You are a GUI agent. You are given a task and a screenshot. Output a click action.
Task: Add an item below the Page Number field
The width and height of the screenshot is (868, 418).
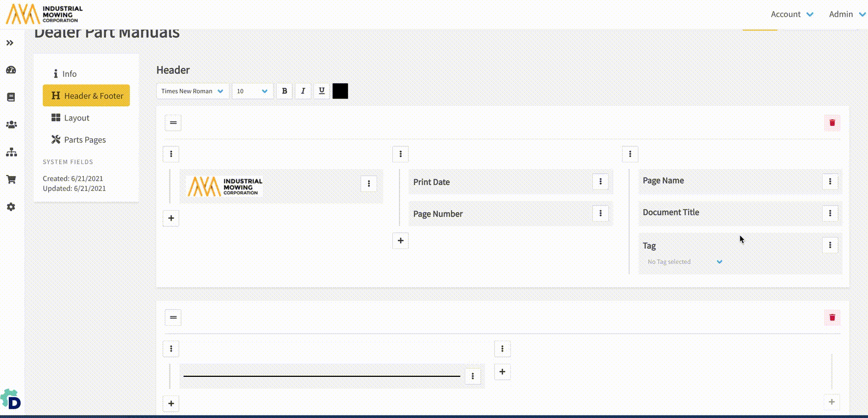tap(401, 241)
